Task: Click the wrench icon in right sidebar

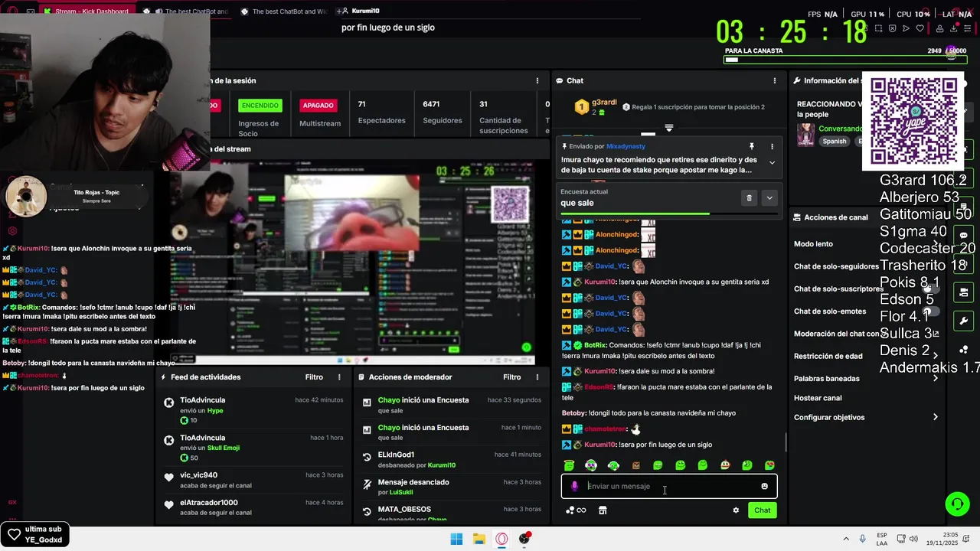Action: pyautogui.click(x=963, y=321)
